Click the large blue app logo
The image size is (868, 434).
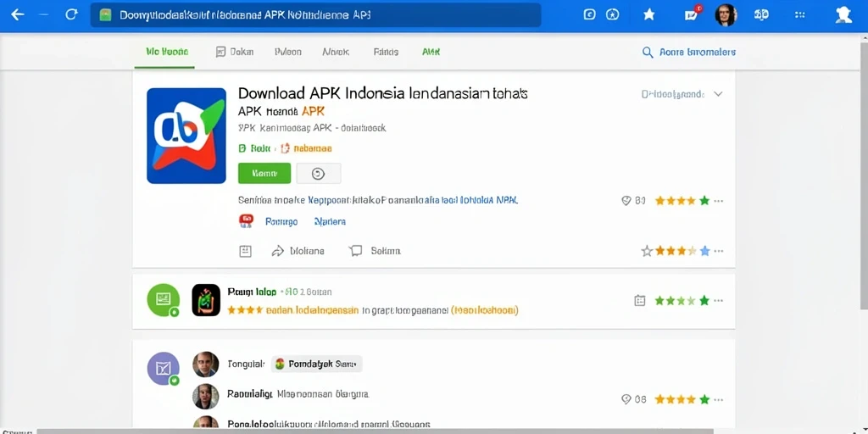[x=186, y=136]
